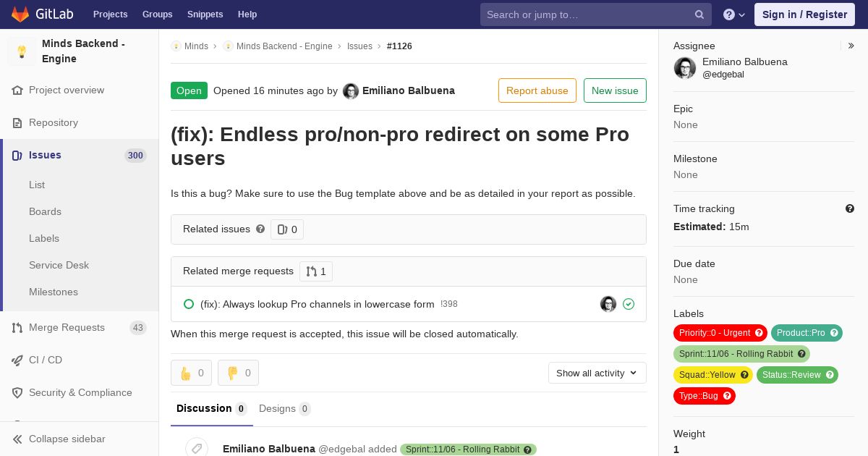
Task: Click the red Priority::0 - Urgent label
Action: click(x=720, y=333)
